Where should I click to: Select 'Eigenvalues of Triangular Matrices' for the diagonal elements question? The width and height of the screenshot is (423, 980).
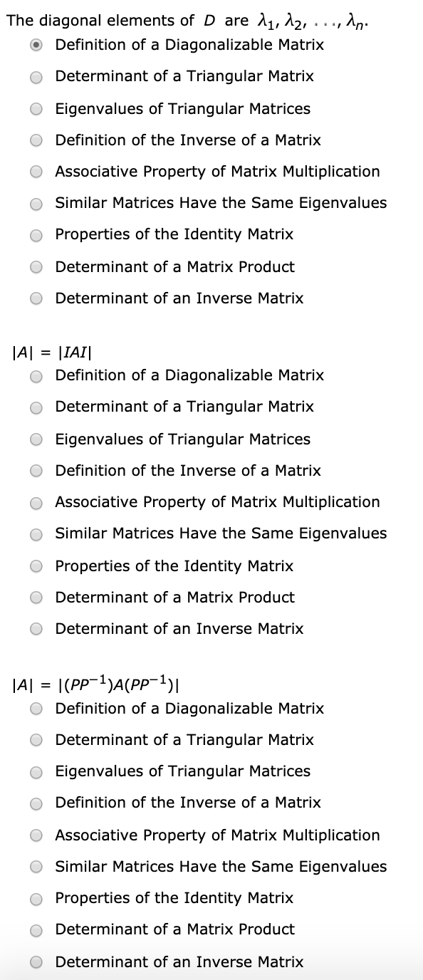[36, 108]
